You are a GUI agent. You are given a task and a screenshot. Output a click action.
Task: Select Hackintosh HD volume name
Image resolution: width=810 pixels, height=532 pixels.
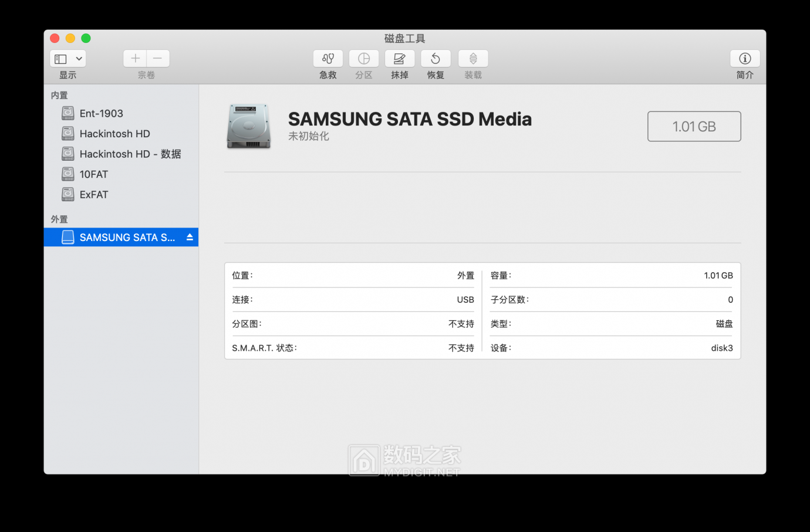click(115, 134)
